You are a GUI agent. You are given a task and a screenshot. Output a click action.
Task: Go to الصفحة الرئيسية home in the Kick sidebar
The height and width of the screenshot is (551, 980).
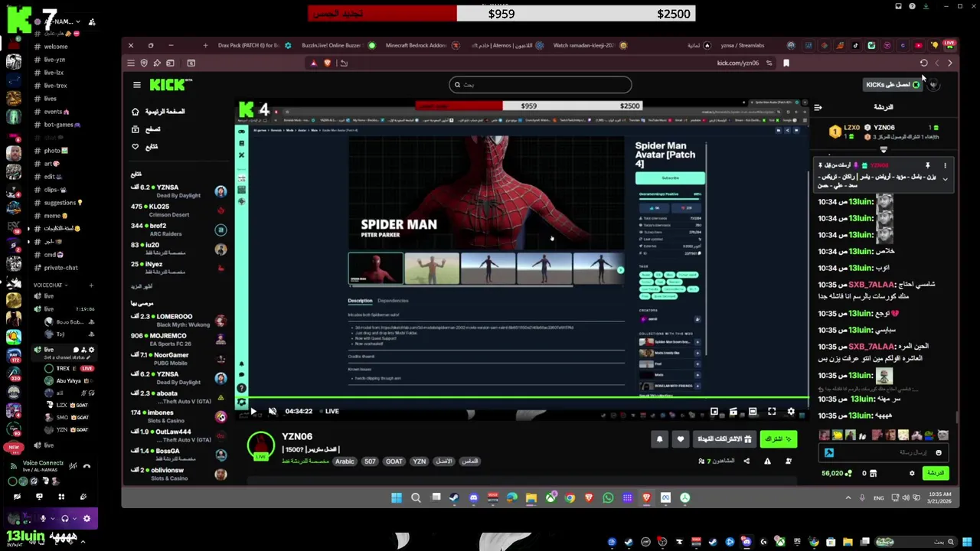(x=158, y=112)
